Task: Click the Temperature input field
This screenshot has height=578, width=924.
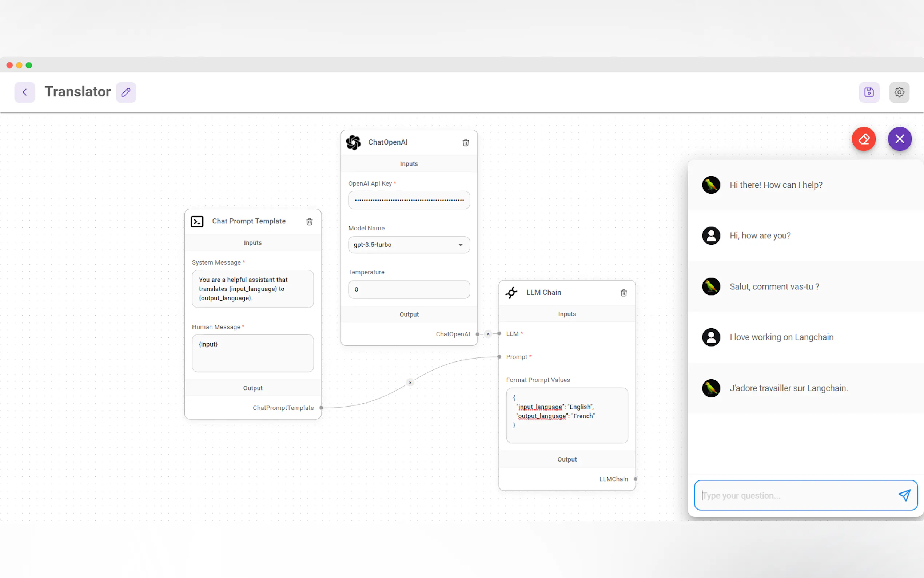Action: tap(409, 289)
